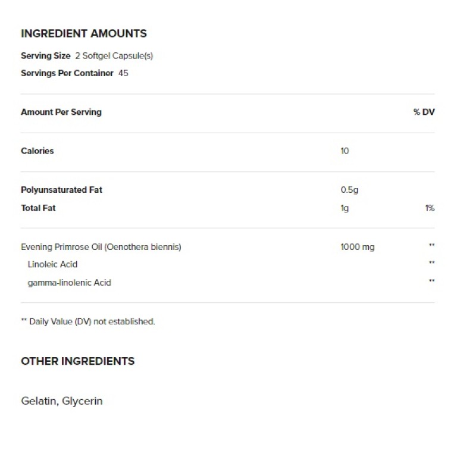476x476 pixels.
Task: Click the servings count 45
Action: (123, 73)
